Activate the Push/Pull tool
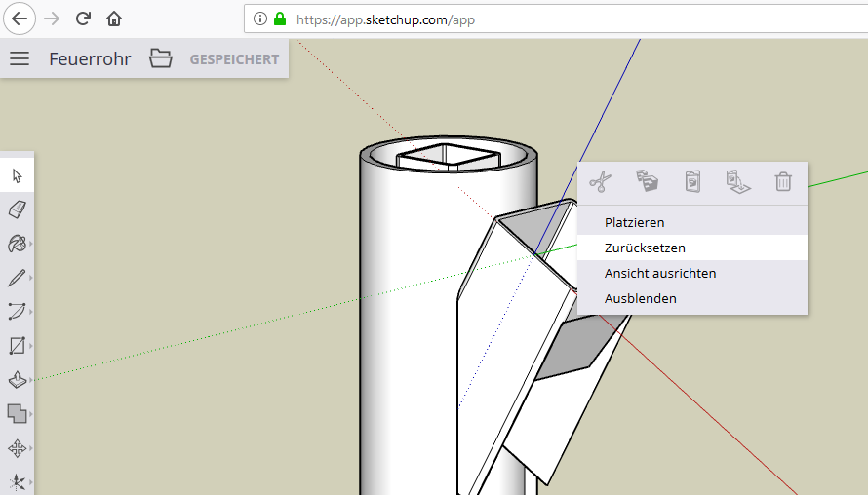Viewport: 868px width, 495px height. tap(17, 380)
